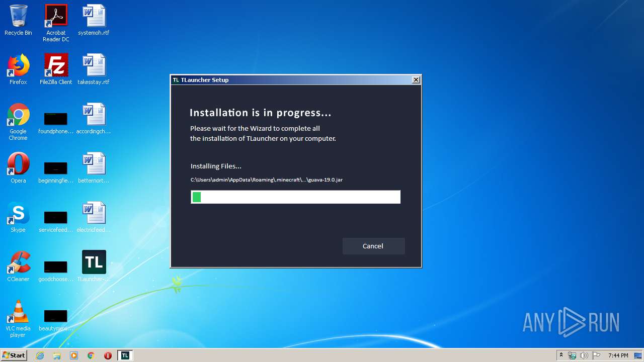Click the Installing Files... status text
This screenshot has width=644, height=362.
point(216,166)
